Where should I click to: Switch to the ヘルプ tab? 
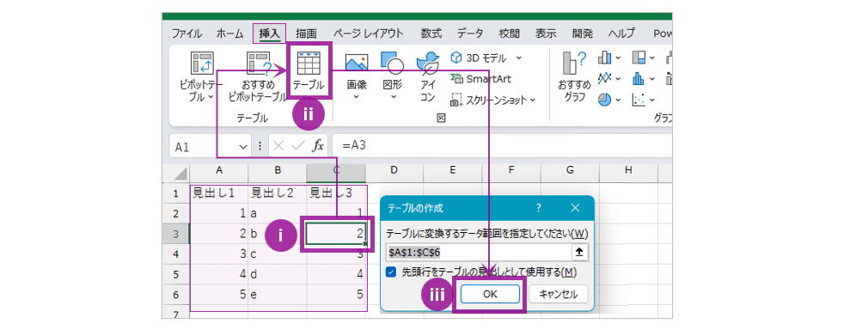[621, 34]
